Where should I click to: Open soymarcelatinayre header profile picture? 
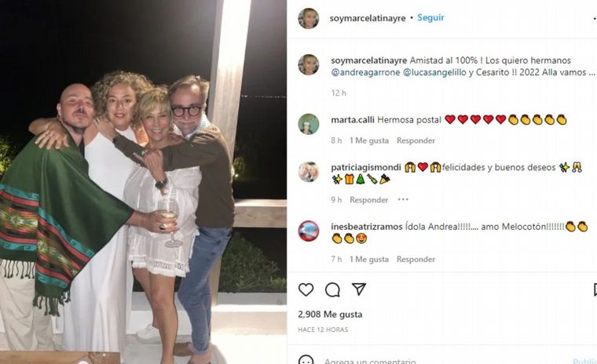(309, 18)
